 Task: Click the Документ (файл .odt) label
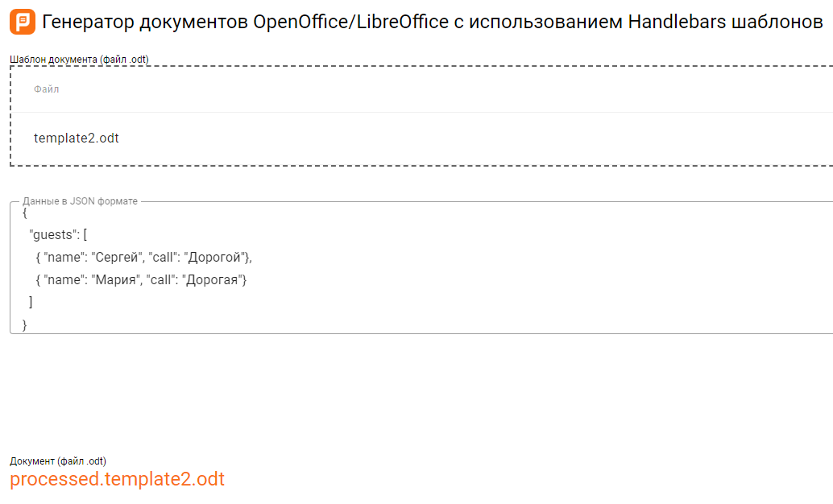(56, 461)
